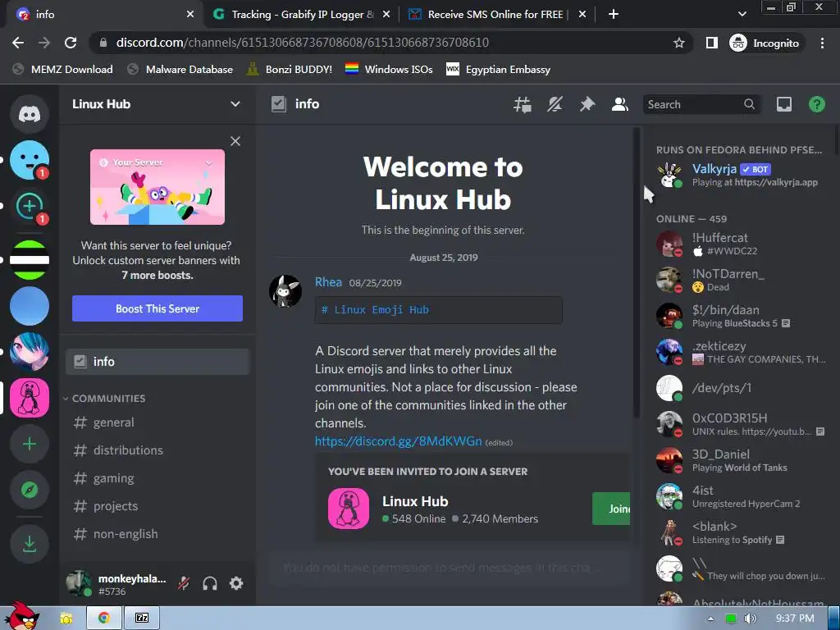Open MEMZ Download bookmark
The height and width of the screenshot is (630, 840).
[x=62, y=69]
